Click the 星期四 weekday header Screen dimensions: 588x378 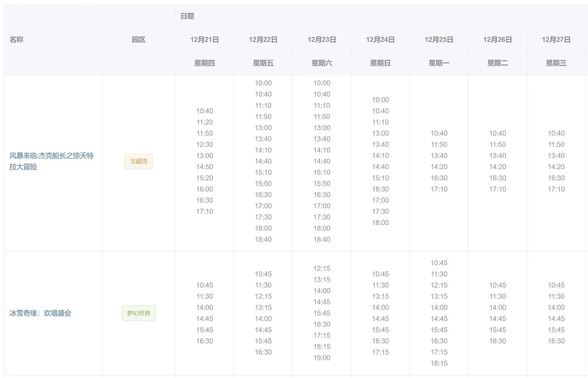[x=204, y=63]
